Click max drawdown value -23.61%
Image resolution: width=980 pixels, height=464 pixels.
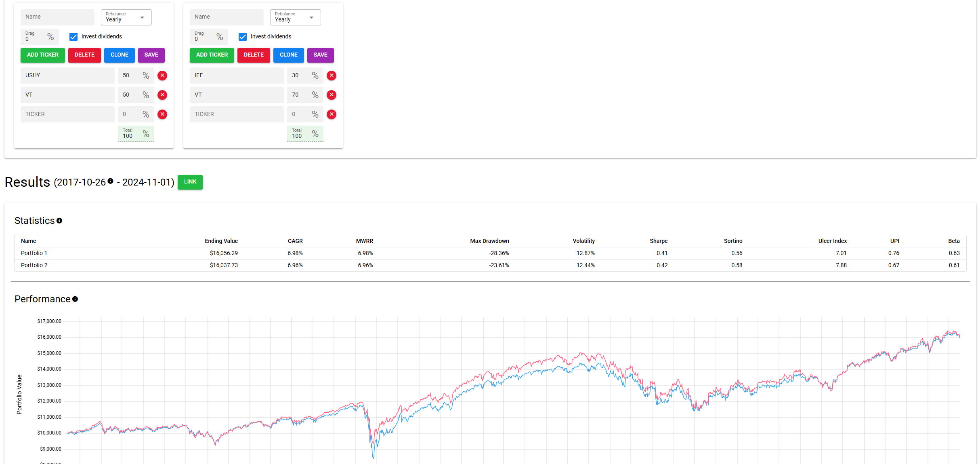(x=499, y=266)
